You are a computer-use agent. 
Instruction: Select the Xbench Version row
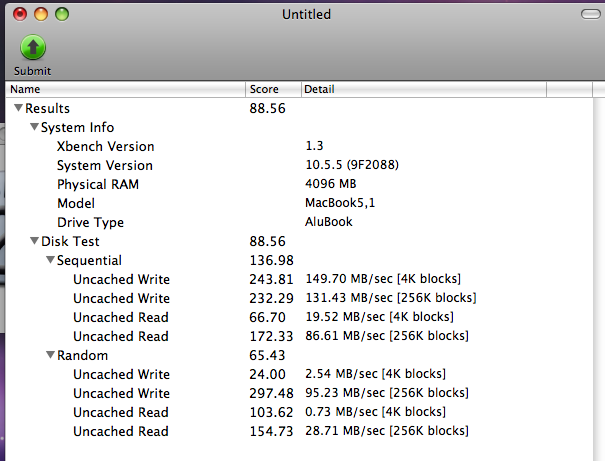click(x=299, y=146)
